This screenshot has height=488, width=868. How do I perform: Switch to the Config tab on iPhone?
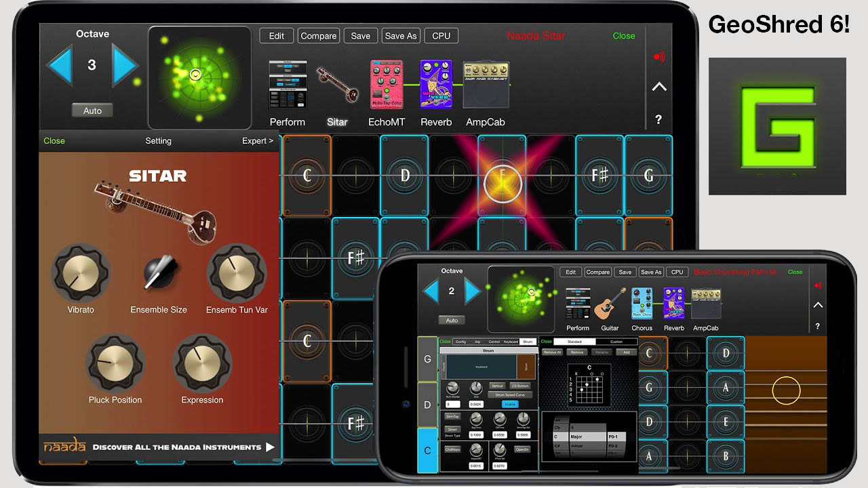tap(461, 342)
